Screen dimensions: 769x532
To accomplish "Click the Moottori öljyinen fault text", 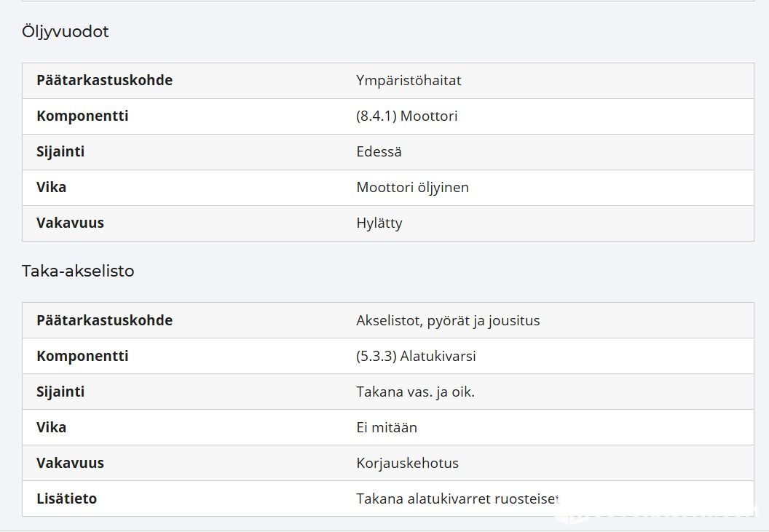I will point(412,187).
